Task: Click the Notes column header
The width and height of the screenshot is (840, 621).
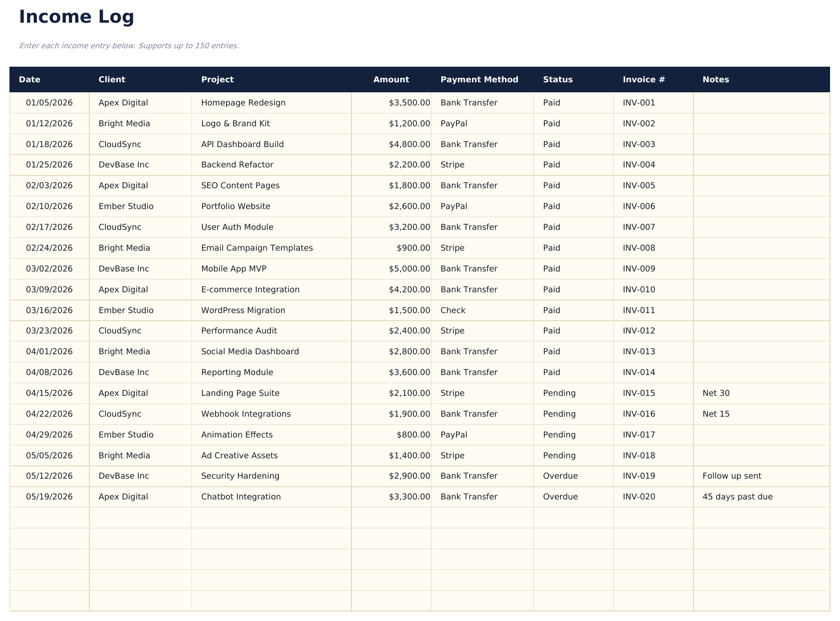Action: click(x=715, y=79)
